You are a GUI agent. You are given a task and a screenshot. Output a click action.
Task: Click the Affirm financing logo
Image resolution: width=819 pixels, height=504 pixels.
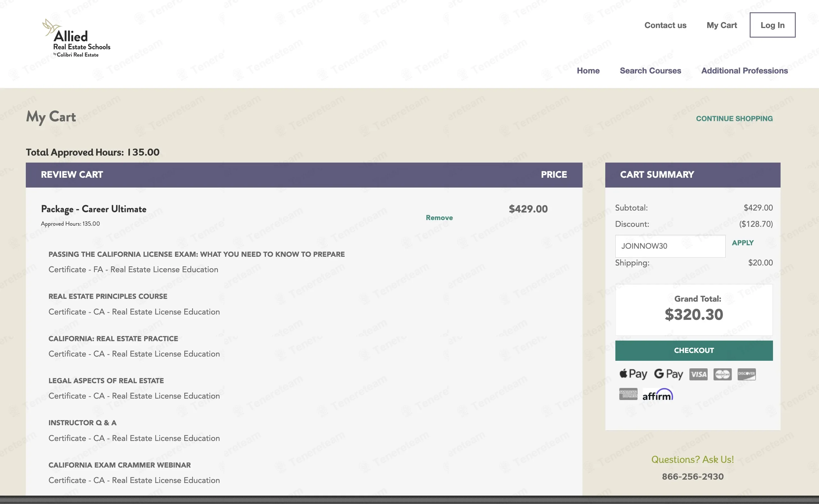pyautogui.click(x=658, y=395)
